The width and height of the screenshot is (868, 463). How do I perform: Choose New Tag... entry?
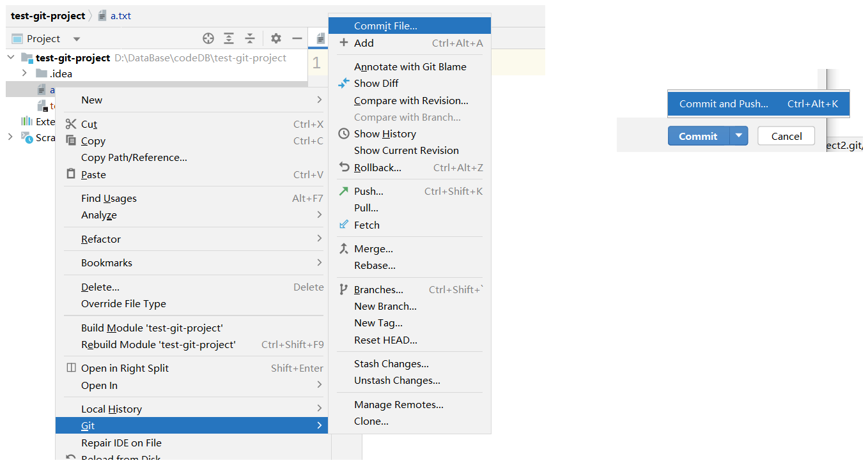pyautogui.click(x=410, y=323)
